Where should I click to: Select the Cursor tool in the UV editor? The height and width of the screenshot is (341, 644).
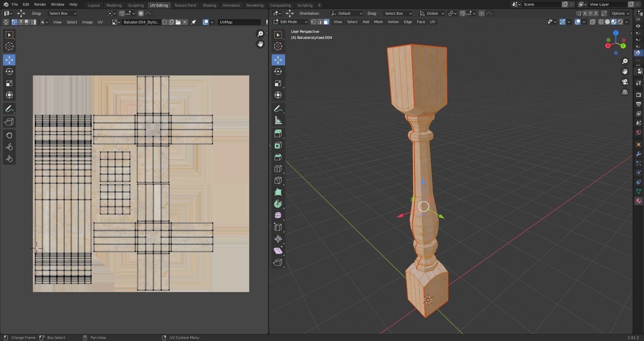(9, 46)
